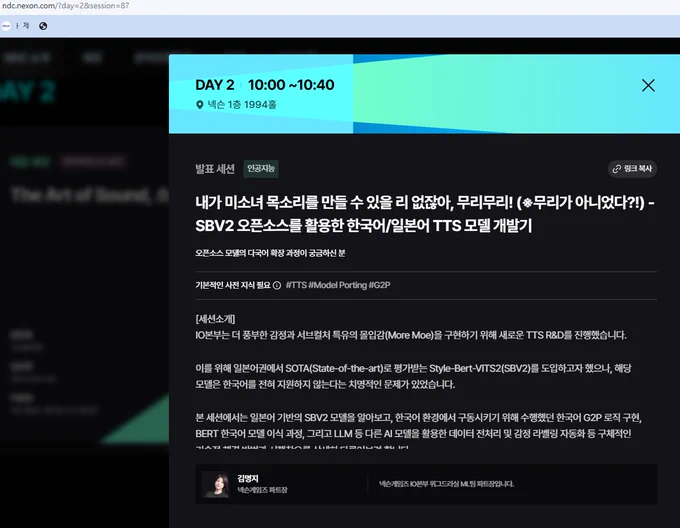
Task: Click the venue text 넥슨 1층 1994홀
Action: [x=242, y=105]
